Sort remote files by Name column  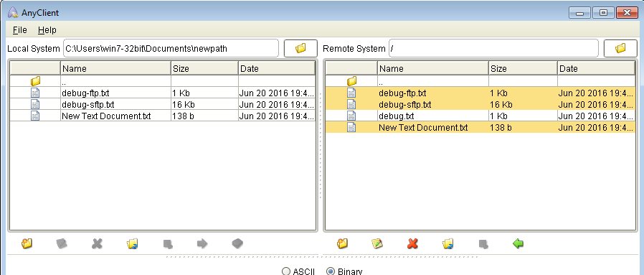coord(433,69)
